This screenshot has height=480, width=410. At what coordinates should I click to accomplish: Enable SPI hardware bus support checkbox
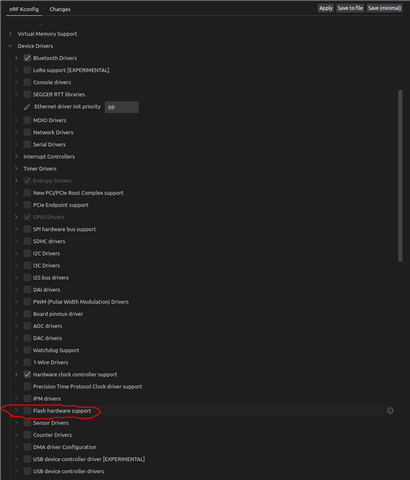[27, 229]
